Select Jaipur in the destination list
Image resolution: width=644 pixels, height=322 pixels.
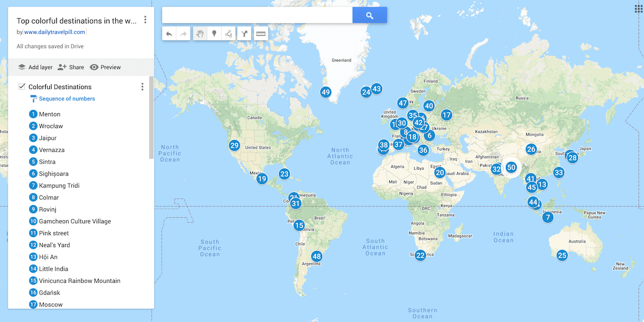click(x=47, y=138)
